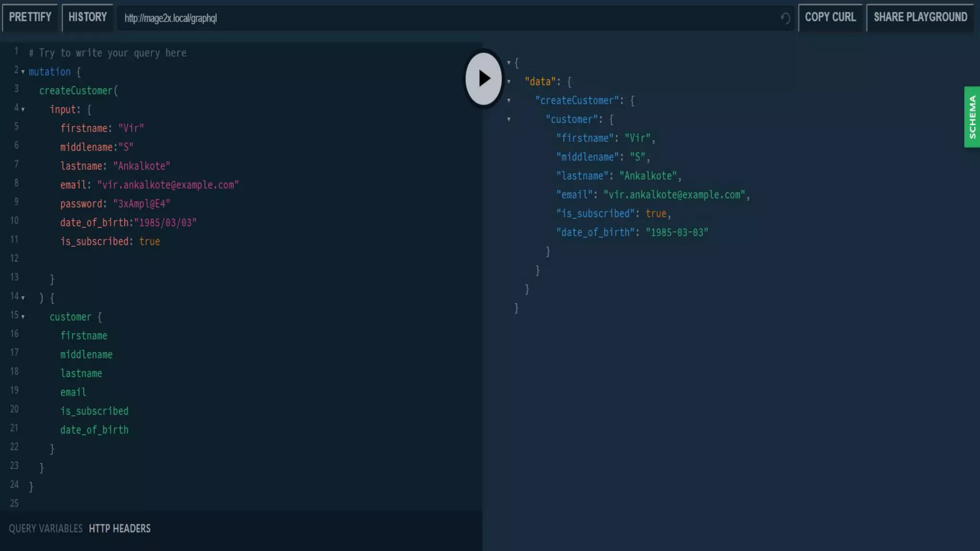
Task: Open the SCHEMA side tab
Action: [x=972, y=117]
